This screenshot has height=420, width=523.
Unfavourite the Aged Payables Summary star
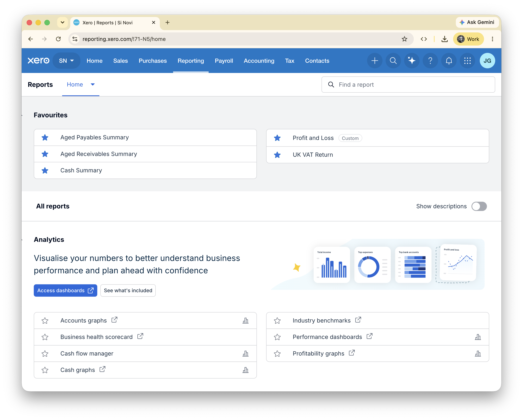[45, 138]
